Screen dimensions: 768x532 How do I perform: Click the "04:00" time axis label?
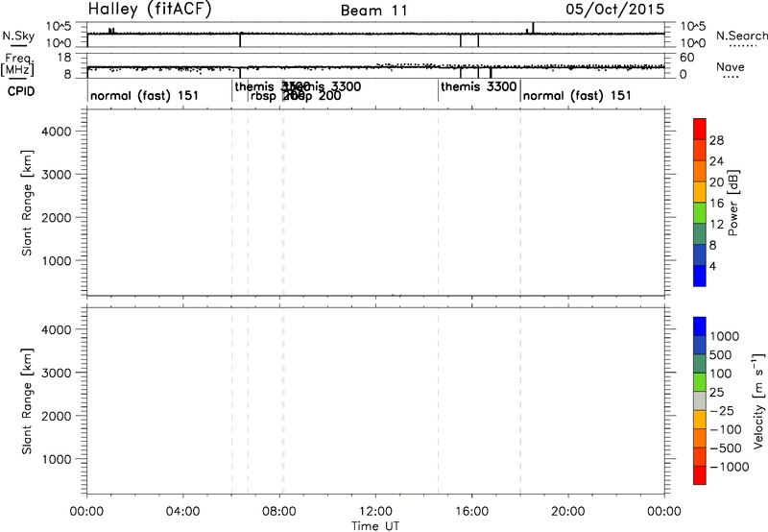(x=182, y=512)
